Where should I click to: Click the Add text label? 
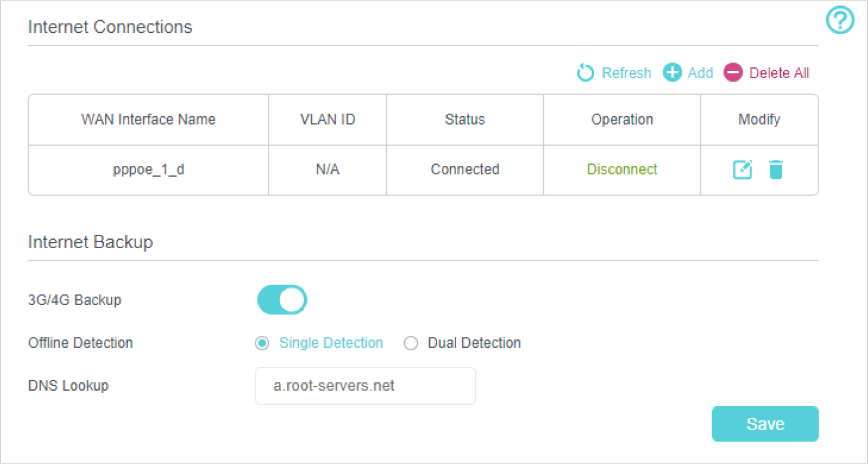[x=700, y=73]
